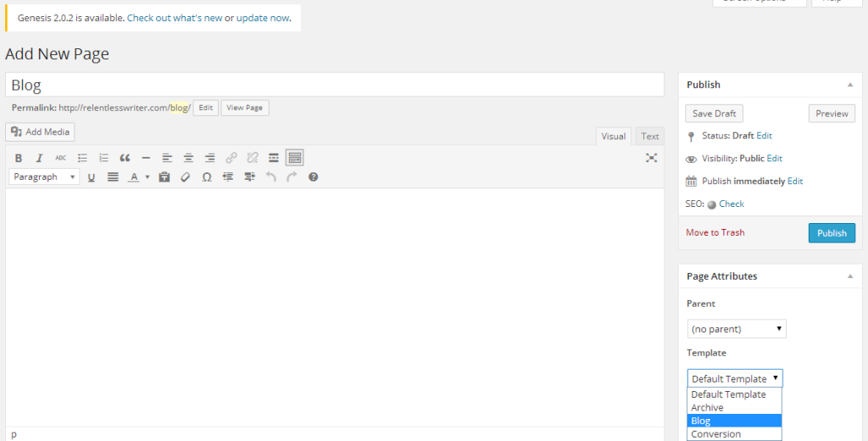868x441 pixels.
Task: Choose Archive from the template list
Action: 707,408
